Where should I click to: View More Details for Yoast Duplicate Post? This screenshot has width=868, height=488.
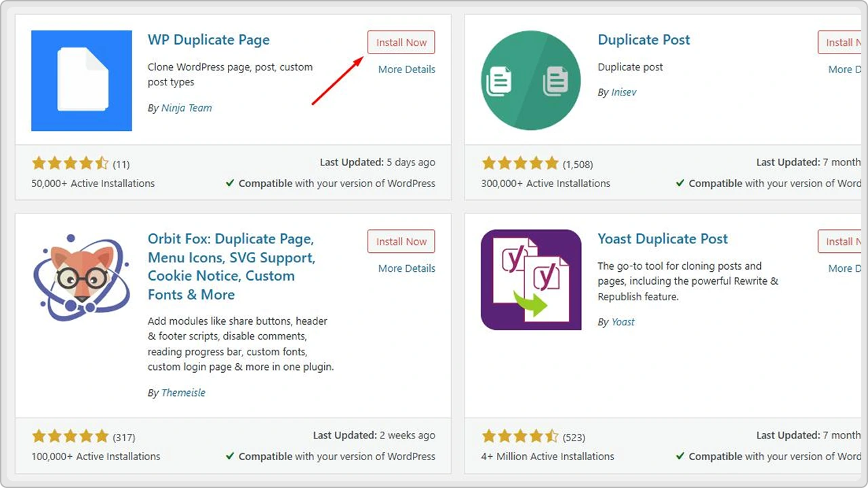tap(844, 268)
